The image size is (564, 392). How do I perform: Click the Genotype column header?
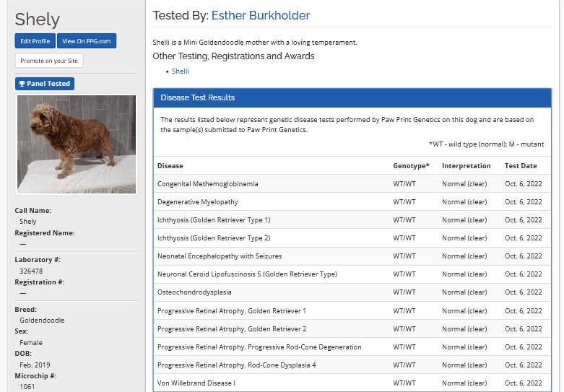(410, 166)
